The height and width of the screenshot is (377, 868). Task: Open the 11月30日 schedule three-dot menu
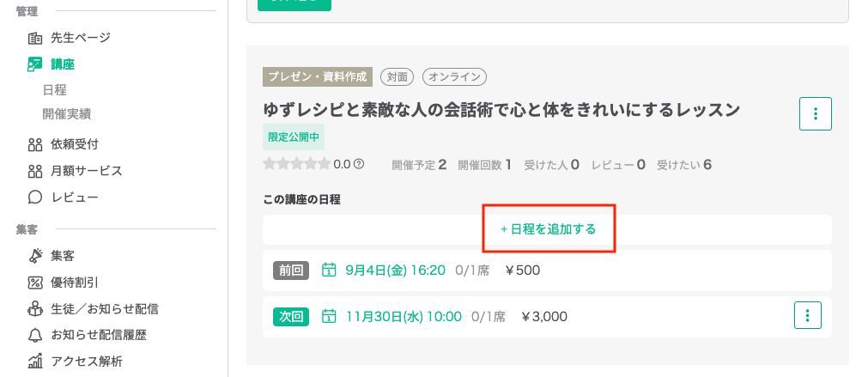[x=808, y=315]
